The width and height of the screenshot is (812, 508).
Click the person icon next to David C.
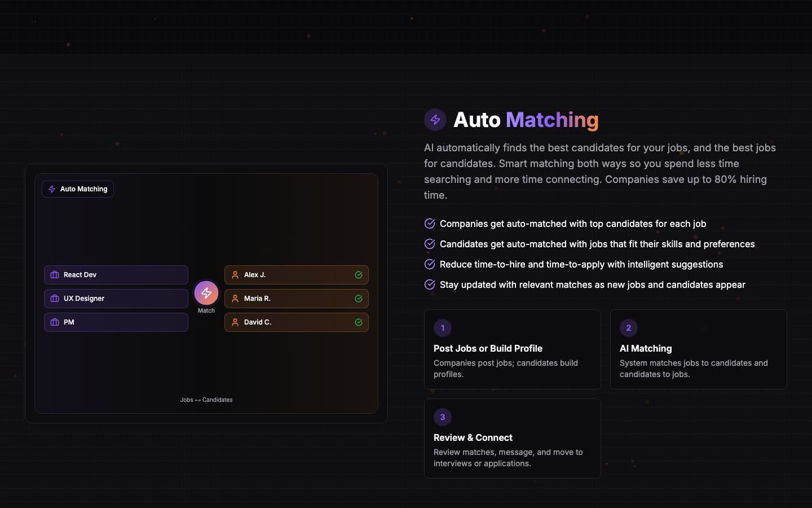point(235,322)
